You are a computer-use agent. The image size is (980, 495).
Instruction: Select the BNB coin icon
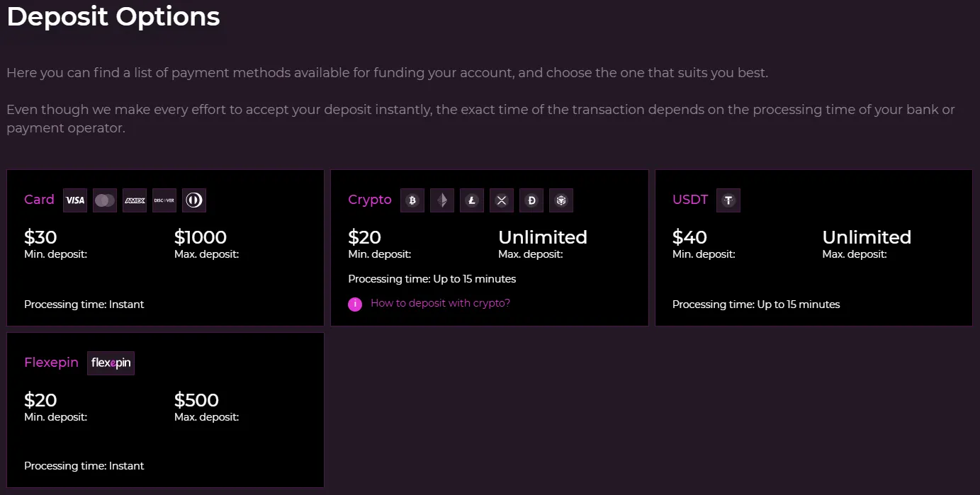click(561, 200)
